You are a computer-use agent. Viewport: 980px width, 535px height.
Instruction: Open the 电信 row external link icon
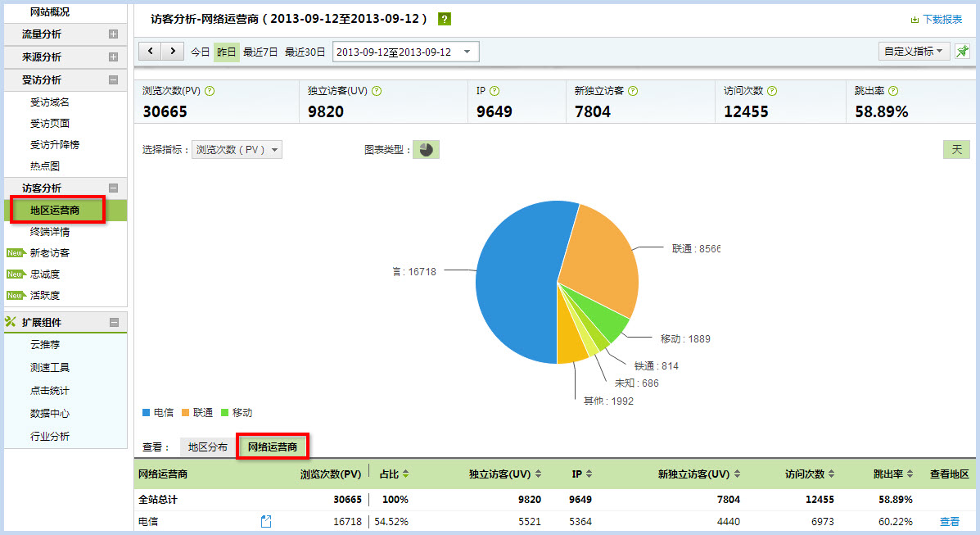[265, 521]
